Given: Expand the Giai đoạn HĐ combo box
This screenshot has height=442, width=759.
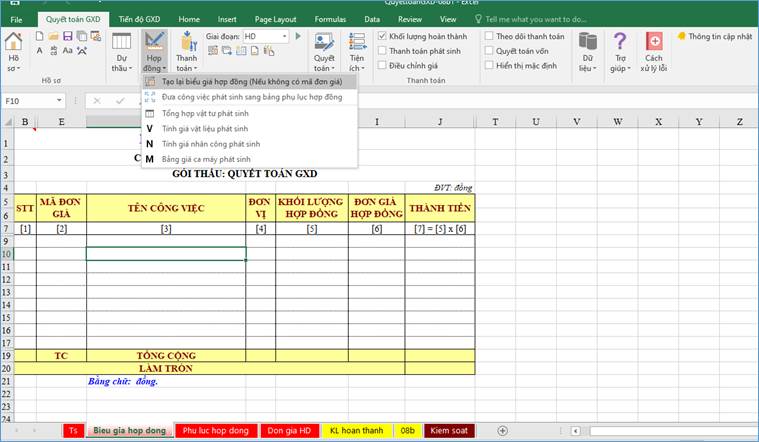Looking at the screenshot, I should (x=285, y=36).
